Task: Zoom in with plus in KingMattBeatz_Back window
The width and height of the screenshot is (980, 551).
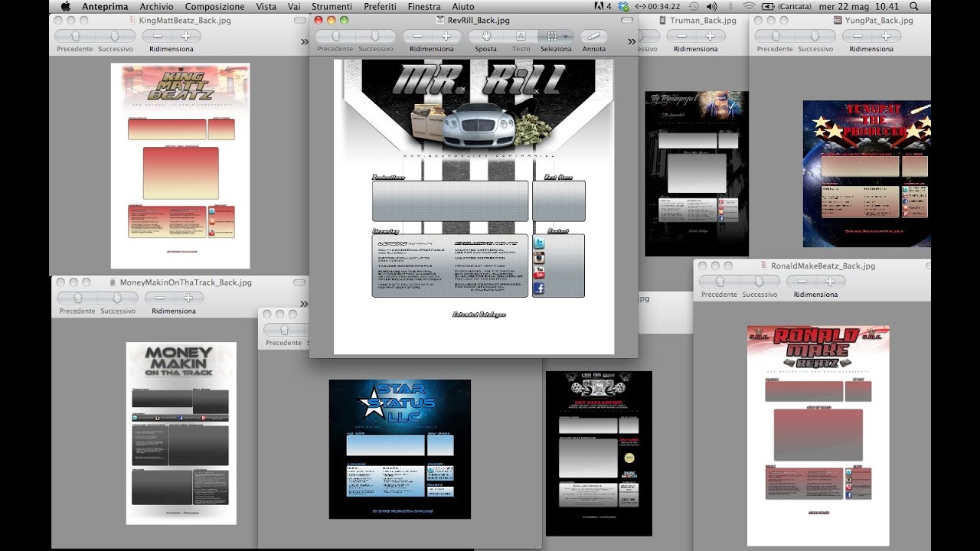Action: click(x=186, y=36)
